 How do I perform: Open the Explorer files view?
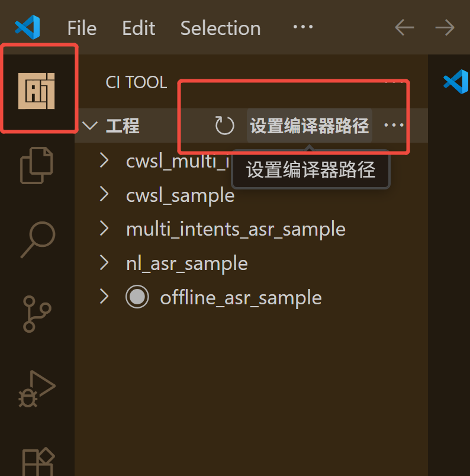coord(37,166)
